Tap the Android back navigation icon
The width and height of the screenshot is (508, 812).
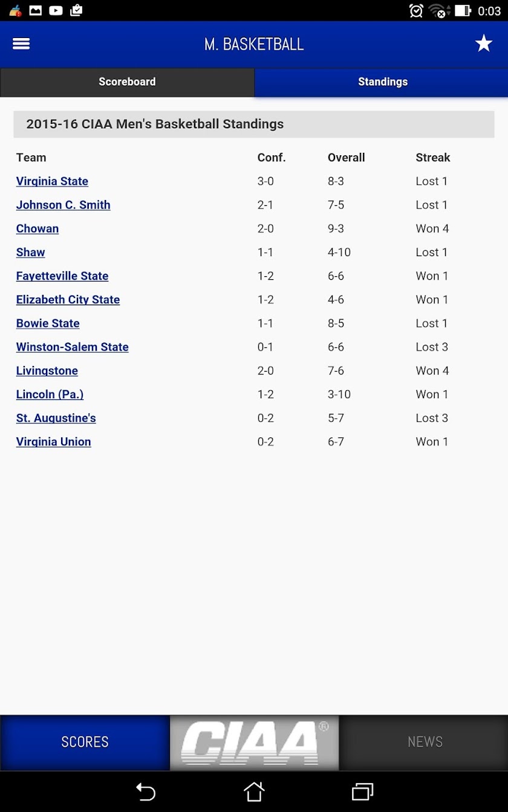pos(145,791)
